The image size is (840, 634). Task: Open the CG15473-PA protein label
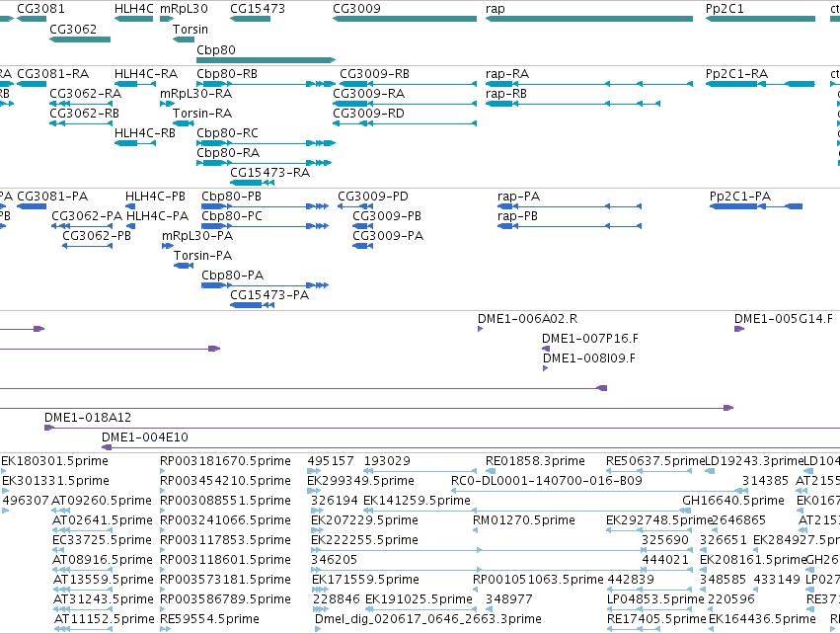coord(269,295)
